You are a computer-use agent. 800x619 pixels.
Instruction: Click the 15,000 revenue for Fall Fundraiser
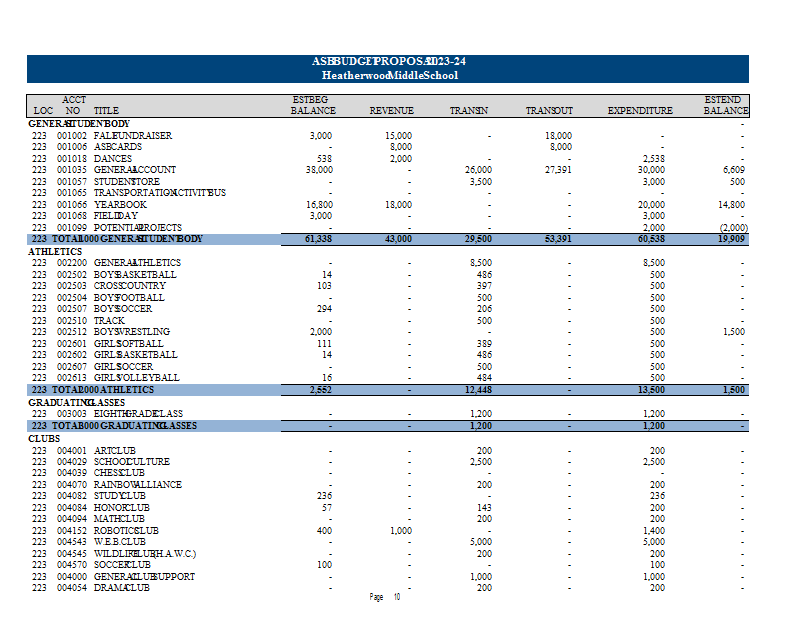[x=398, y=136]
